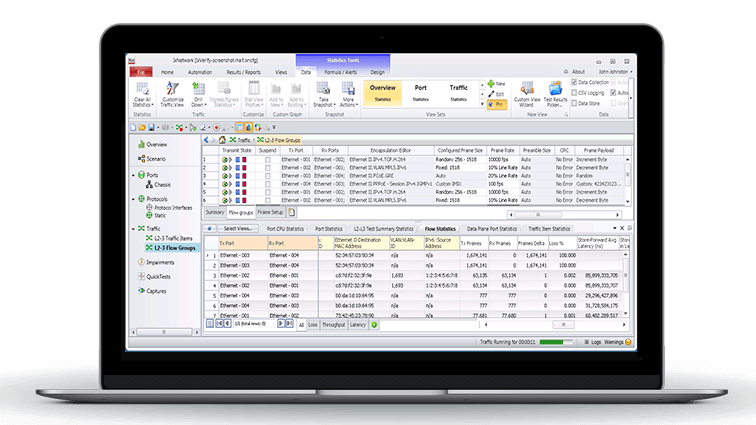This screenshot has width=756, height=425.
Task: Check the Suspend box in flow row 6
Action: click(x=268, y=200)
